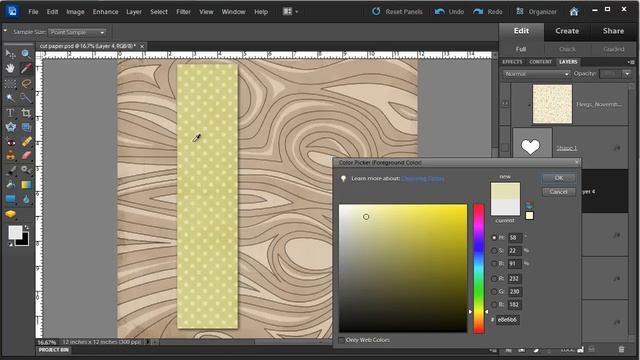Click OK in the Color Picker
The height and width of the screenshot is (360, 640).
tap(558, 178)
